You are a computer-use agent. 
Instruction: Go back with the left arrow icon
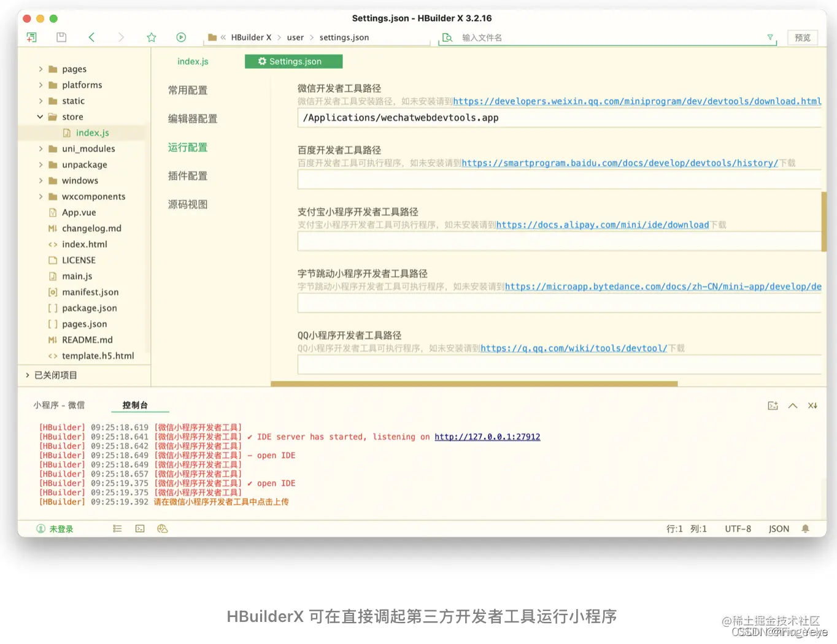point(91,37)
